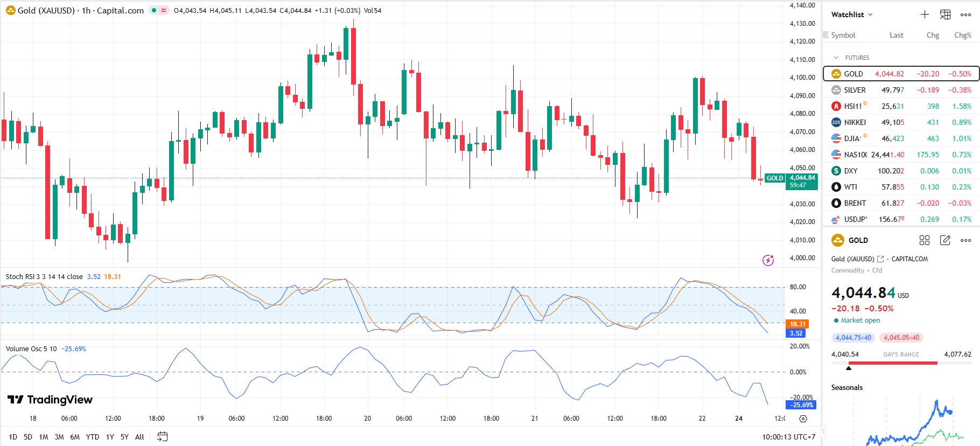Screen dimensions: 980x446
Task: Open the watchlist advanced view table icon
Action: [945, 15]
